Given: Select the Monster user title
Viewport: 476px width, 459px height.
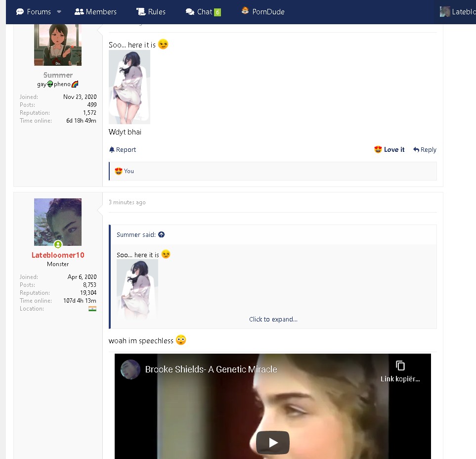Looking at the screenshot, I should [x=58, y=264].
